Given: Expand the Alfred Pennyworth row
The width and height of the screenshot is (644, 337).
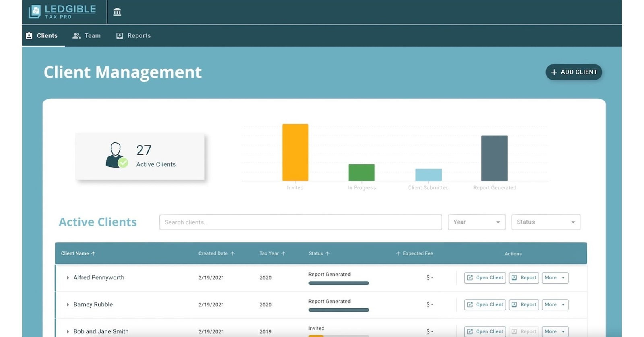Looking at the screenshot, I should 68,277.
